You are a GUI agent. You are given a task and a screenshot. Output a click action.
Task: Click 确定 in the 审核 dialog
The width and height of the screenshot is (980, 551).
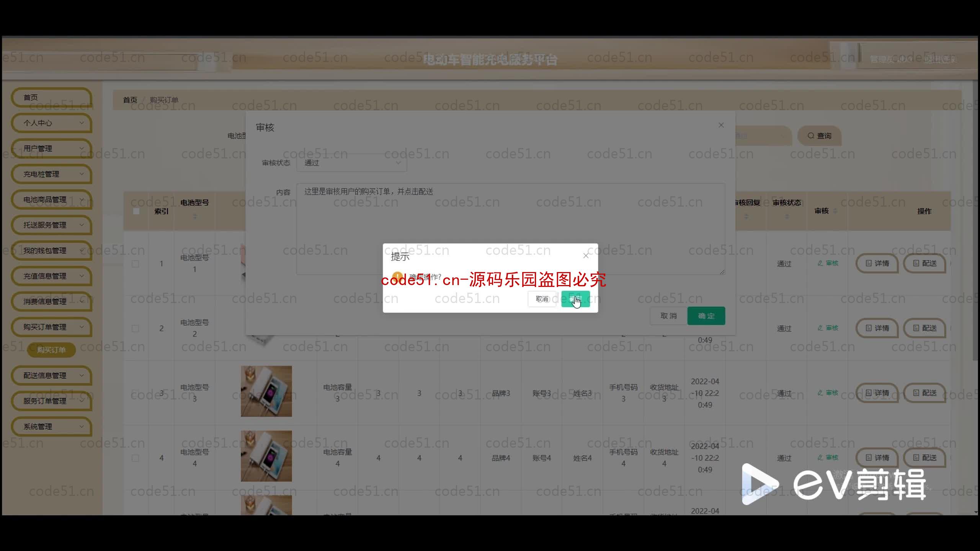pos(706,316)
